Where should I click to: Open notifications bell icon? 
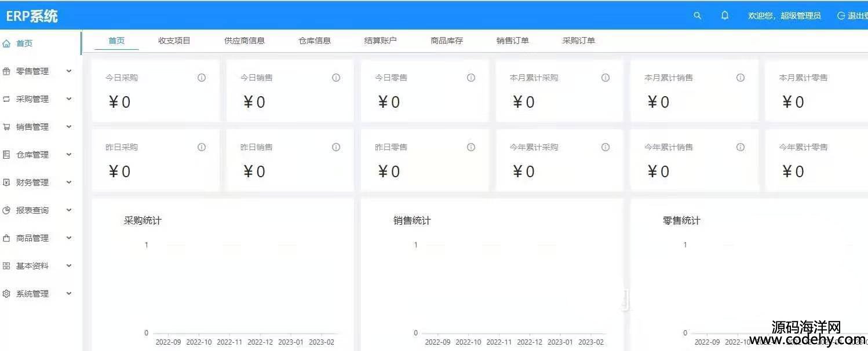click(725, 16)
